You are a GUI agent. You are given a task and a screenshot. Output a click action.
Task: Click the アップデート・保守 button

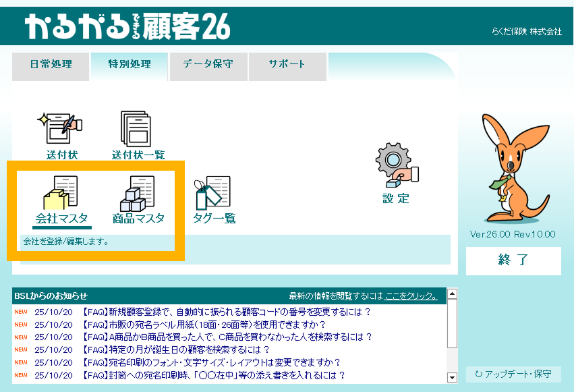pos(513,374)
